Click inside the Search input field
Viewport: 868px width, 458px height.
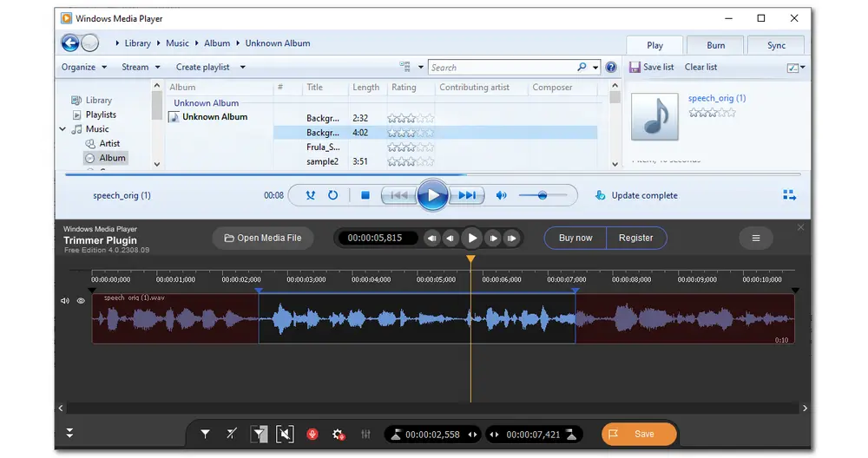click(502, 68)
